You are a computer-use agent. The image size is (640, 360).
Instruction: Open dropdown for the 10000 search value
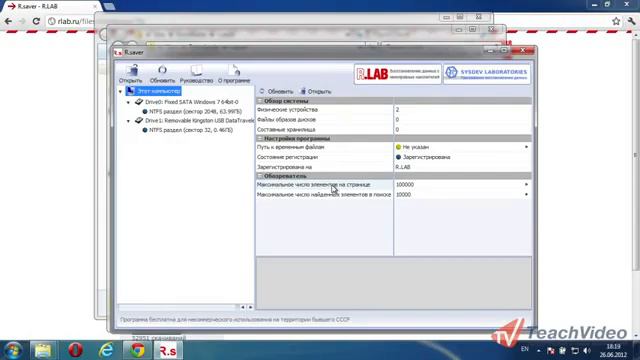pyautogui.click(x=526, y=195)
